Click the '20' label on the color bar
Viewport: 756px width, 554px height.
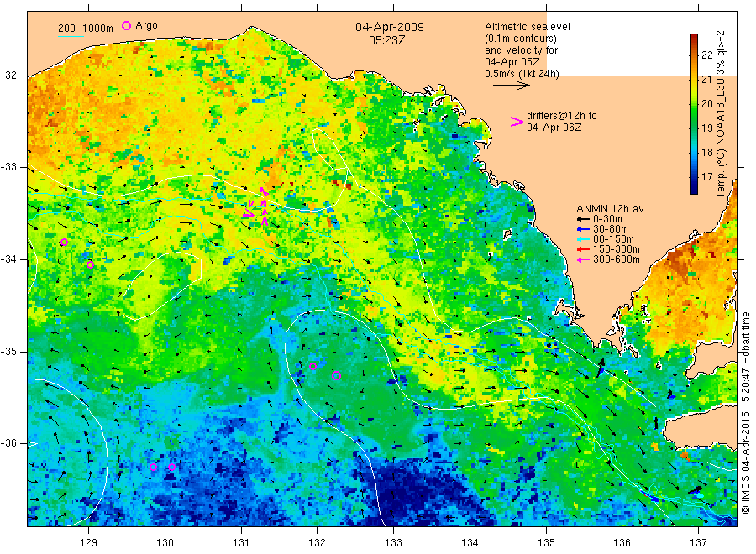coord(706,103)
